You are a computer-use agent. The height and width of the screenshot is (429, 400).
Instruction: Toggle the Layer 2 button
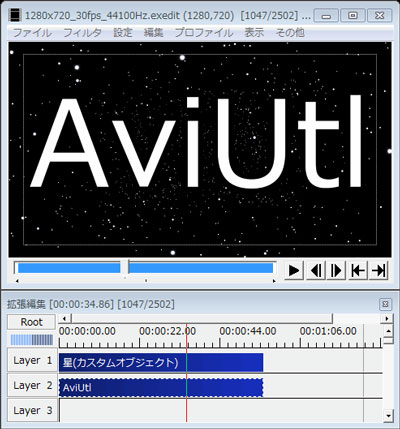coord(32,385)
